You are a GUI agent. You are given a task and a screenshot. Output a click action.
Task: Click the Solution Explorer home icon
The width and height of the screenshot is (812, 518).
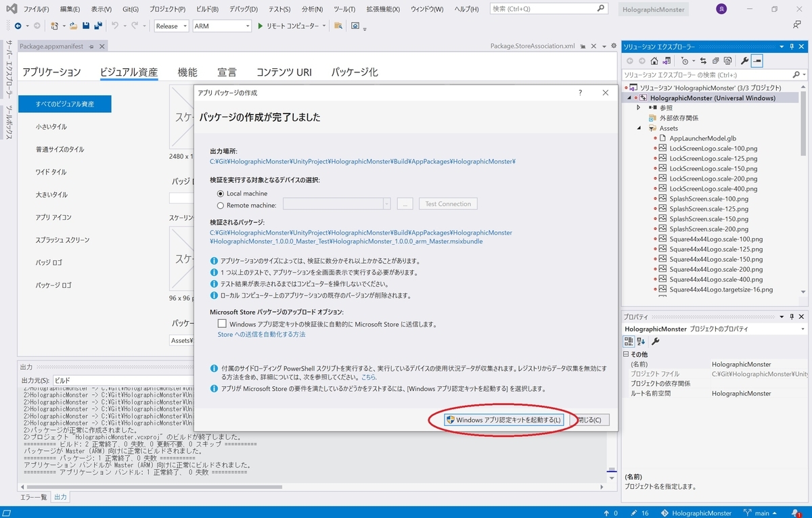pyautogui.click(x=654, y=61)
